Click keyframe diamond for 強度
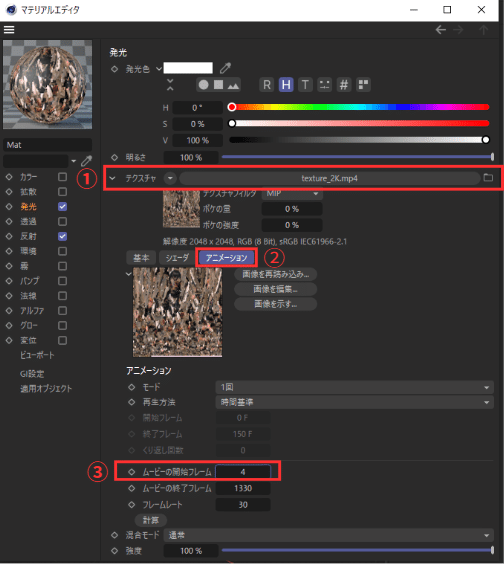Screen dimensions: 504x564 point(114,551)
